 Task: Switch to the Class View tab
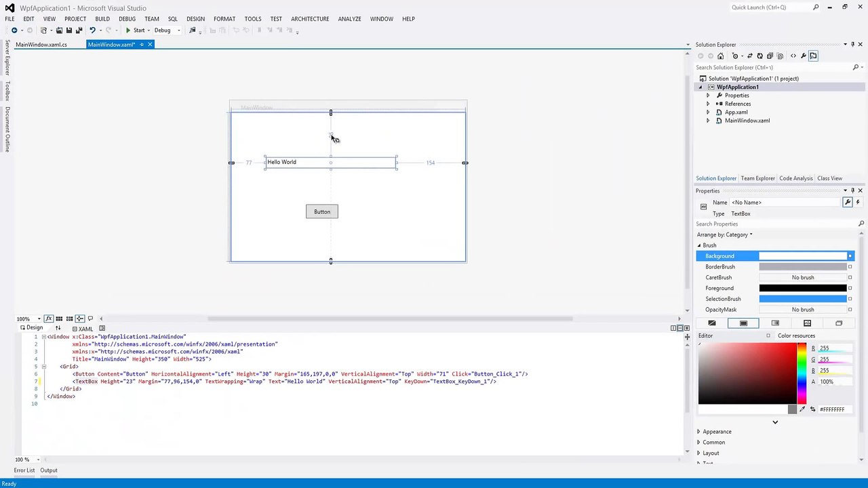829,178
